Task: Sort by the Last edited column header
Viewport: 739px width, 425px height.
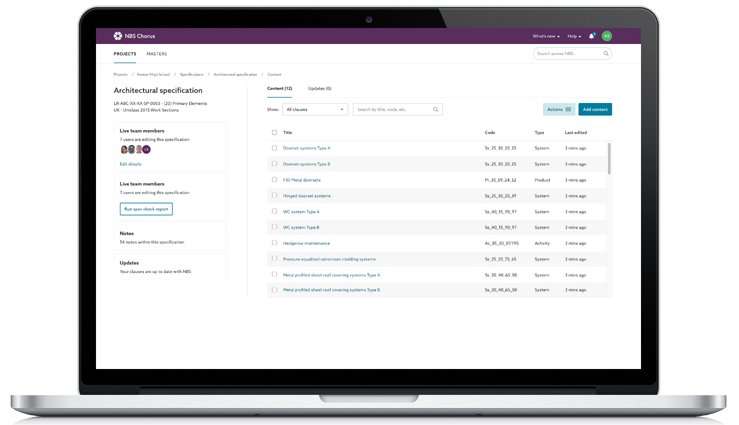Action: tap(575, 132)
